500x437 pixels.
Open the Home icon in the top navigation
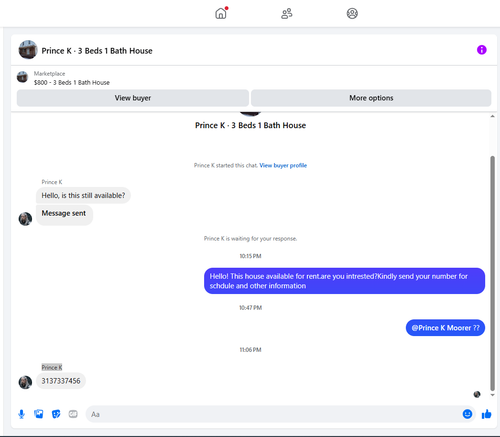click(221, 13)
